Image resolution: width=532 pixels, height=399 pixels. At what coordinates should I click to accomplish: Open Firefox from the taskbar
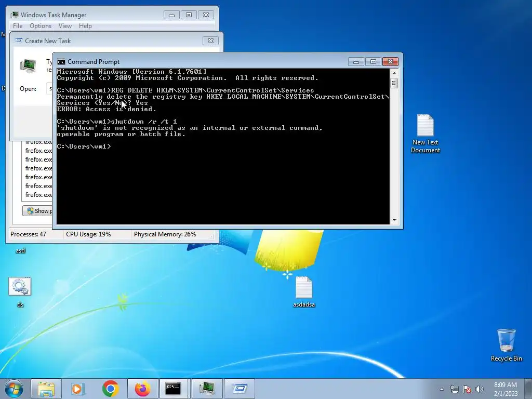[x=142, y=389]
